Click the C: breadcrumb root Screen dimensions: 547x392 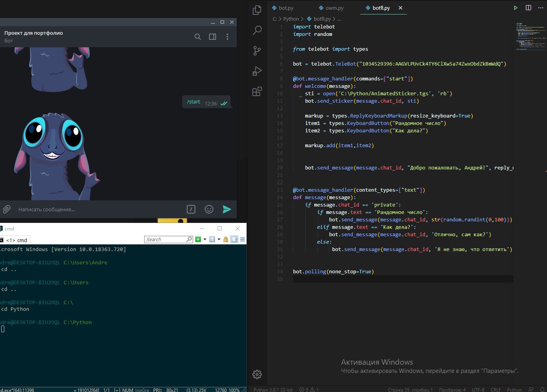[x=275, y=19]
